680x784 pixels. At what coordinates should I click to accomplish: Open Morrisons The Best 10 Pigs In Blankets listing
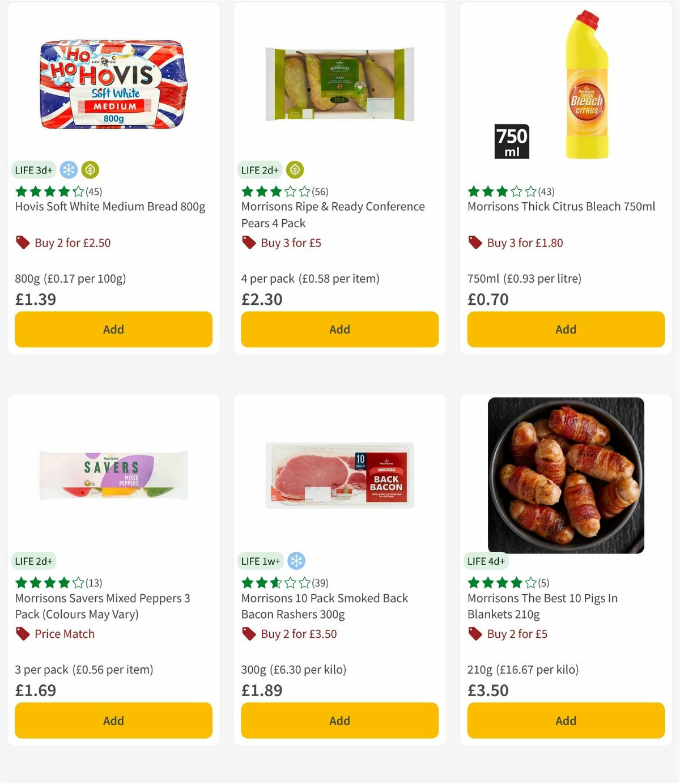coord(542,606)
